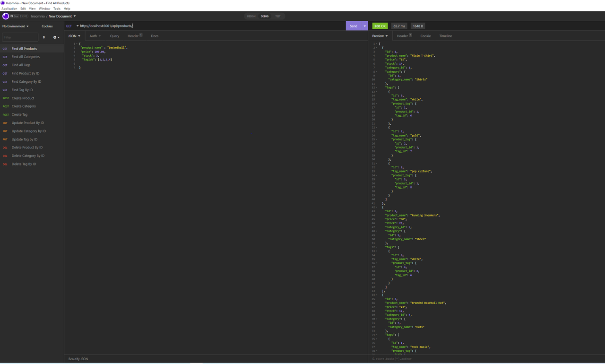Switch to the Timeline tab
Image resolution: width=605 pixels, height=364 pixels.
445,35
